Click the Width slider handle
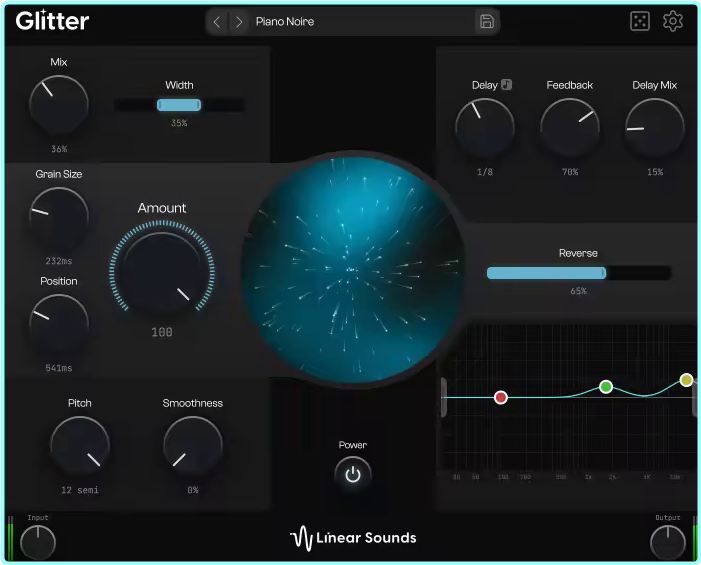The height and width of the screenshot is (565, 701). (x=179, y=105)
